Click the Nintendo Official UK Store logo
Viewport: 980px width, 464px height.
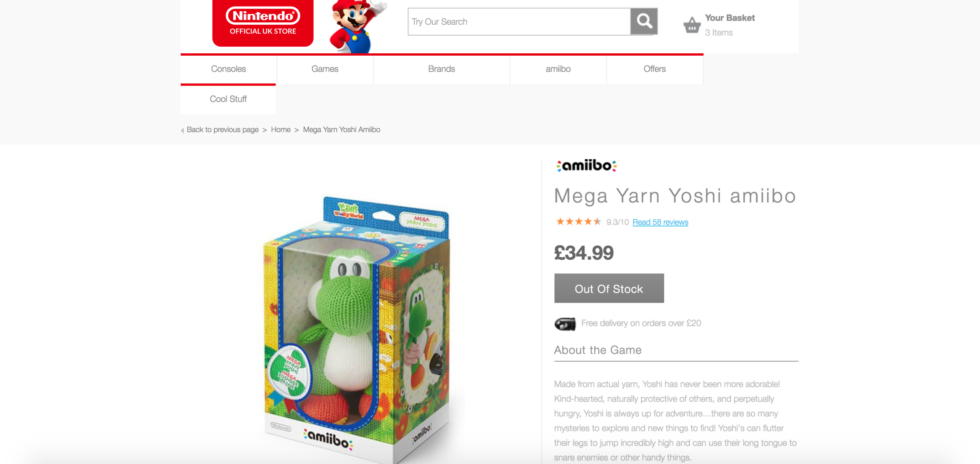(x=263, y=22)
